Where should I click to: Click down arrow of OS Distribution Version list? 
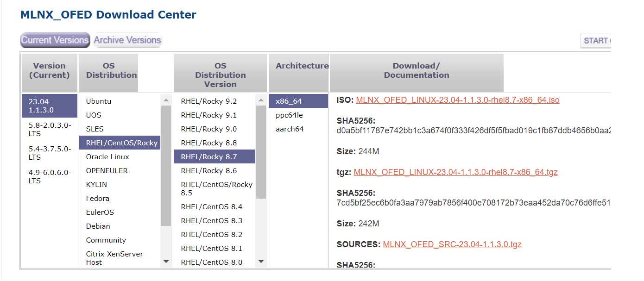tap(261, 262)
